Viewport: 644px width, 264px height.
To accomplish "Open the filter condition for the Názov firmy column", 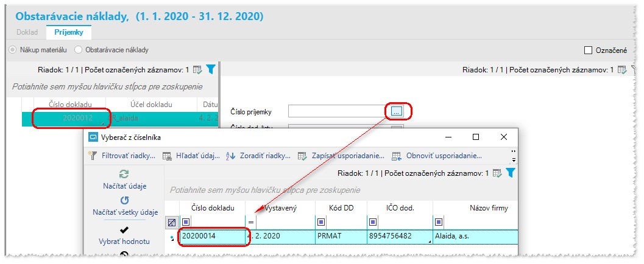I will pos(439,222).
